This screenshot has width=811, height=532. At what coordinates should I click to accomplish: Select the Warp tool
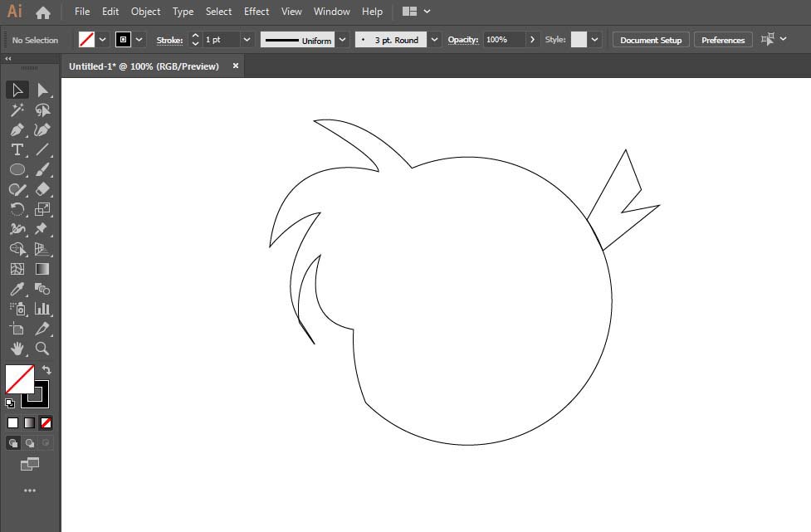(17, 229)
